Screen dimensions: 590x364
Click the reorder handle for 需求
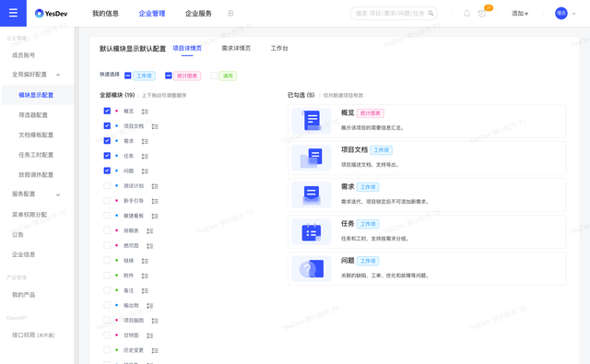click(145, 141)
